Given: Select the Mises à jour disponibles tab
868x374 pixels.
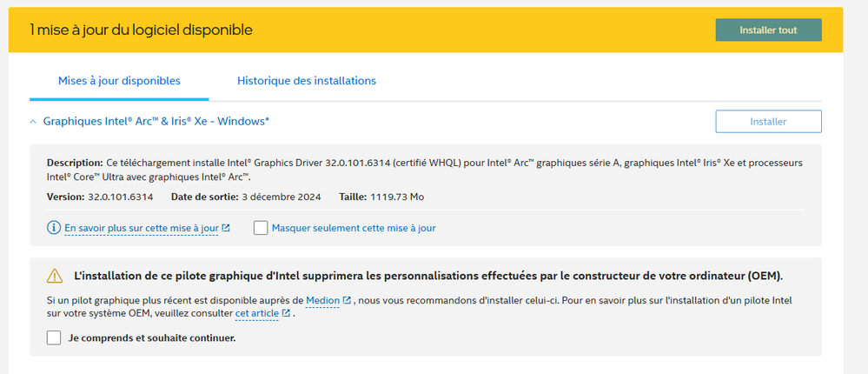Looking at the screenshot, I should click(119, 81).
